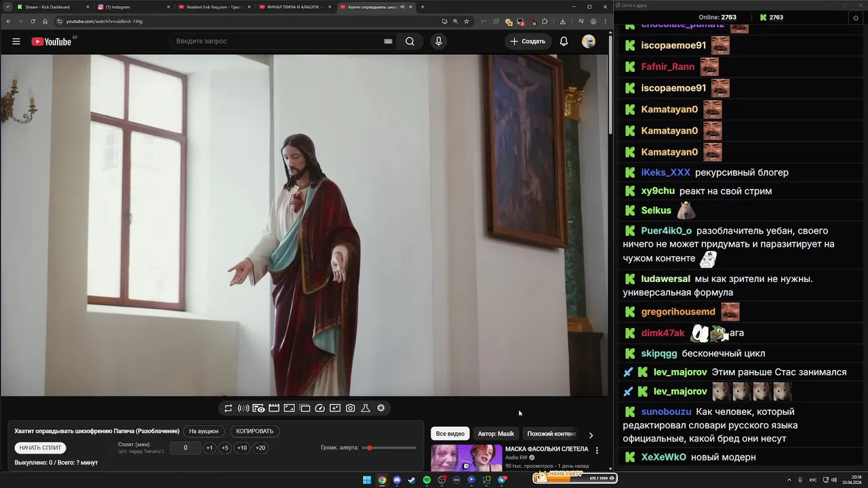Switch to the ФИНАЛ ТВИЧА И АЛАБУГИ tab
Image resolution: width=868 pixels, height=488 pixels.
click(296, 7)
